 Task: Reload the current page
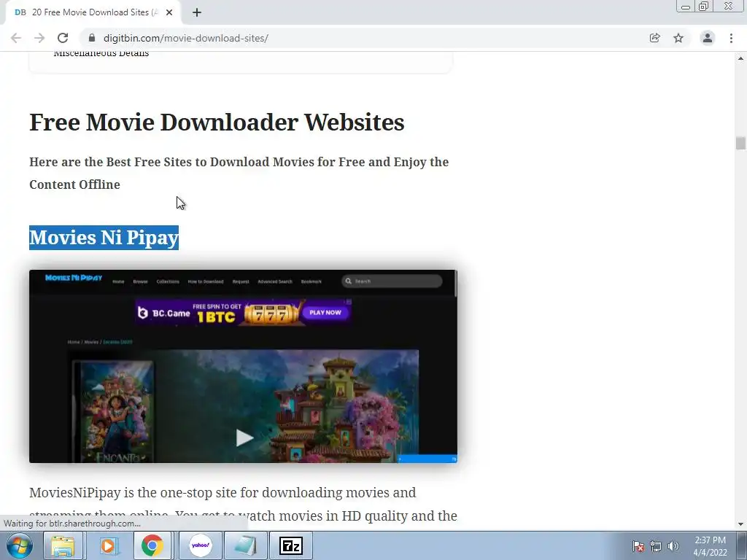(63, 38)
